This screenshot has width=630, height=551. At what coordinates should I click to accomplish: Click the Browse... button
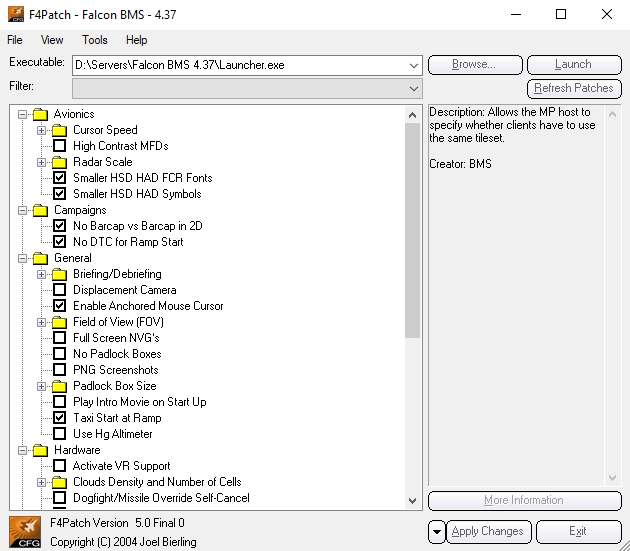(x=475, y=65)
